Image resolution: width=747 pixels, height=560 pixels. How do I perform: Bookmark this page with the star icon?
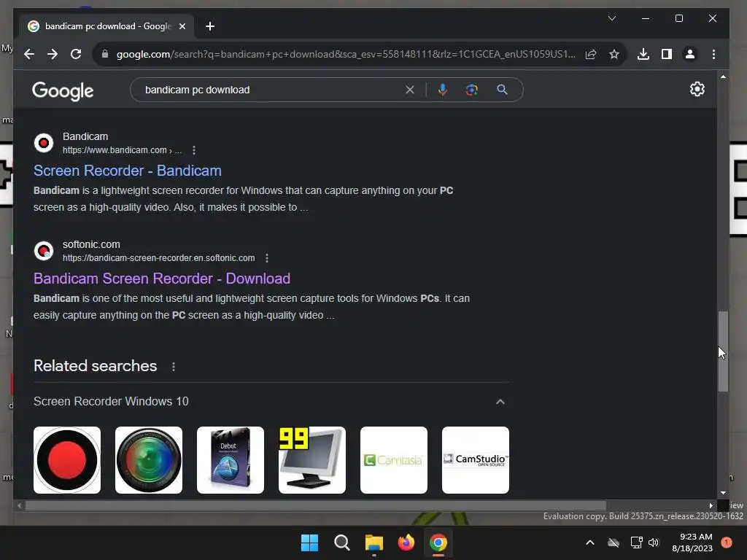pos(614,54)
